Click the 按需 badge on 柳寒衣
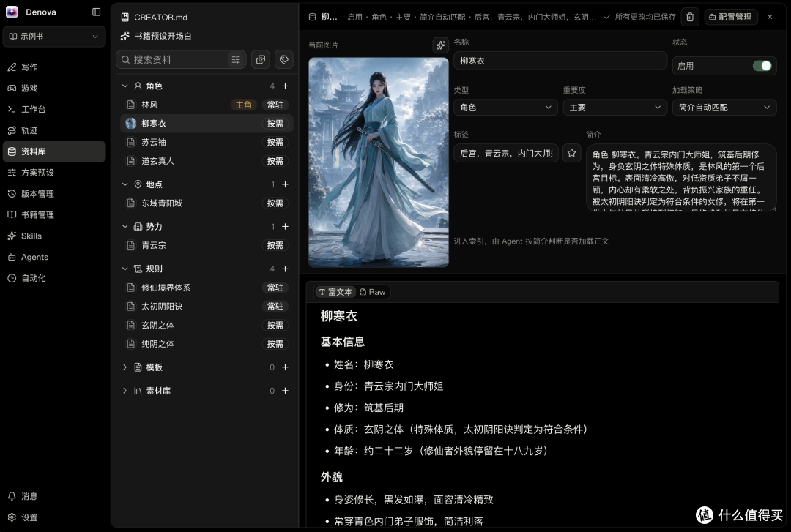Image resolution: width=791 pixels, height=532 pixels. (275, 124)
